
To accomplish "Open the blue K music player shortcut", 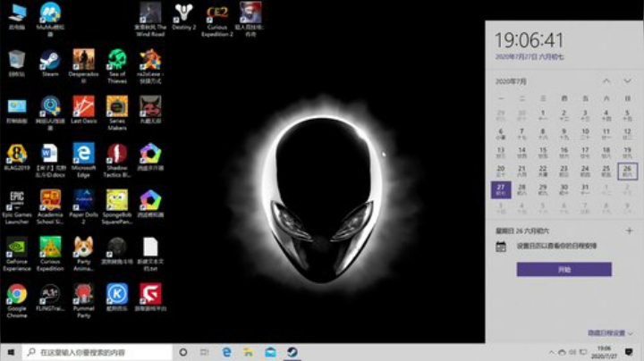I will pos(117,298).
